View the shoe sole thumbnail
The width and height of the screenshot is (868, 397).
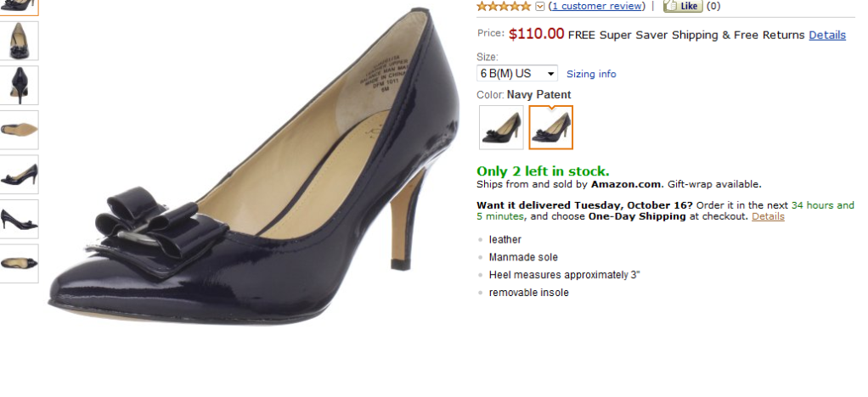pyautogui.click(x=19, y=130)
